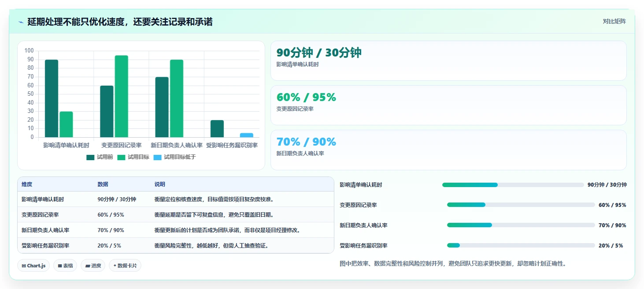Select the 受影响任务漏识别率 table row name
The image size is (644, 289).
[45, 246]
